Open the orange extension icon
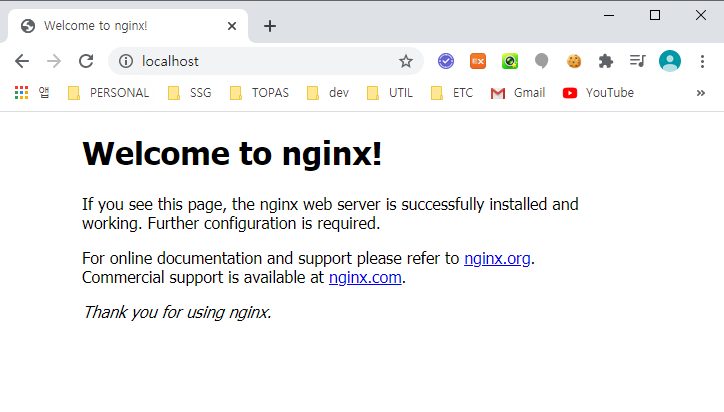The height and width of the screenshot is (412, 724). pyautogui.click(x=478, y=61)
